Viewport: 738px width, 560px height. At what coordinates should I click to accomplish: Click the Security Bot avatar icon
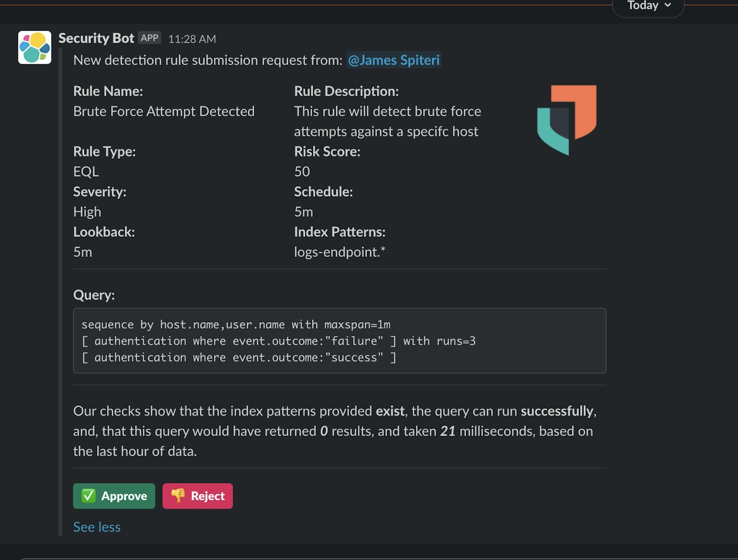pyautogui.click(x=35, y=47)
